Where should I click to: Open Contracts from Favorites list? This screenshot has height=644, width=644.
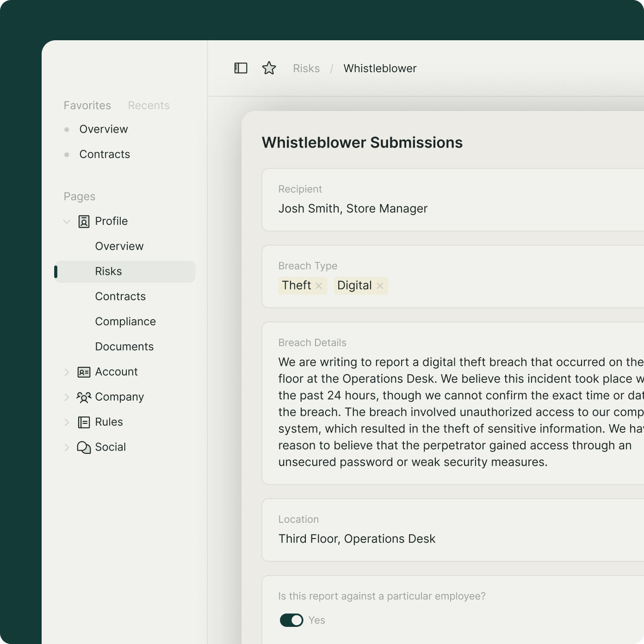(105, 154)
